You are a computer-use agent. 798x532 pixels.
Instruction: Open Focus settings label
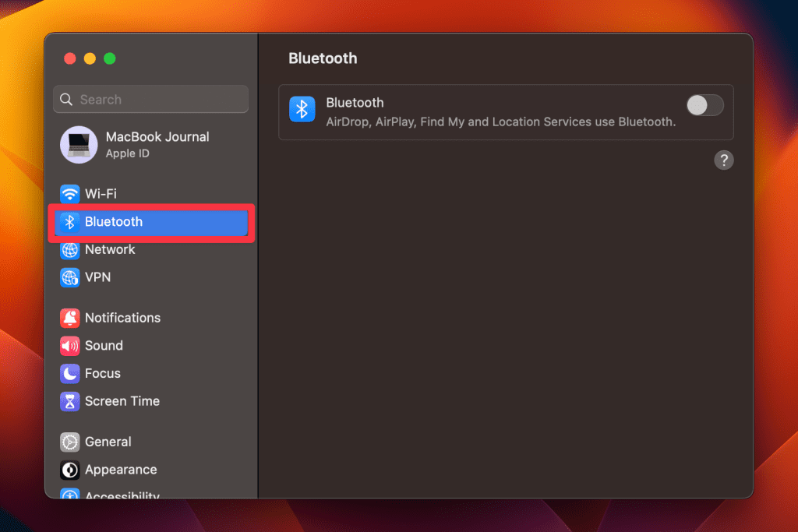point(103,373)
